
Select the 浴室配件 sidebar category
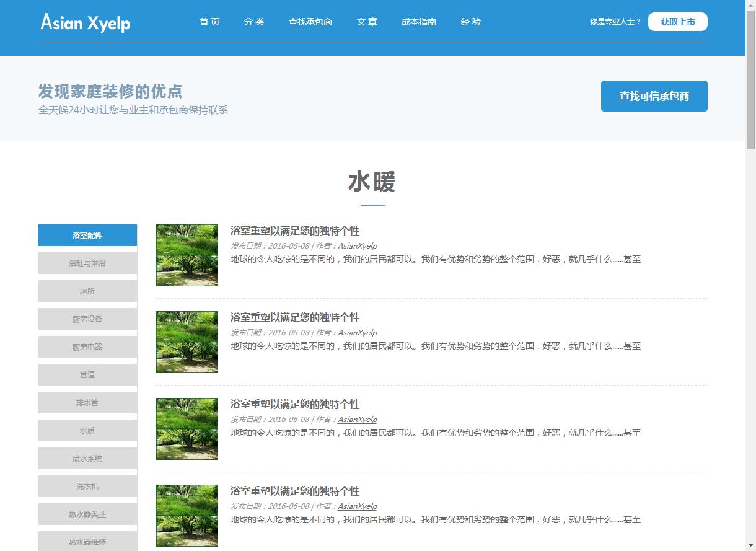[x=87, y=235]
